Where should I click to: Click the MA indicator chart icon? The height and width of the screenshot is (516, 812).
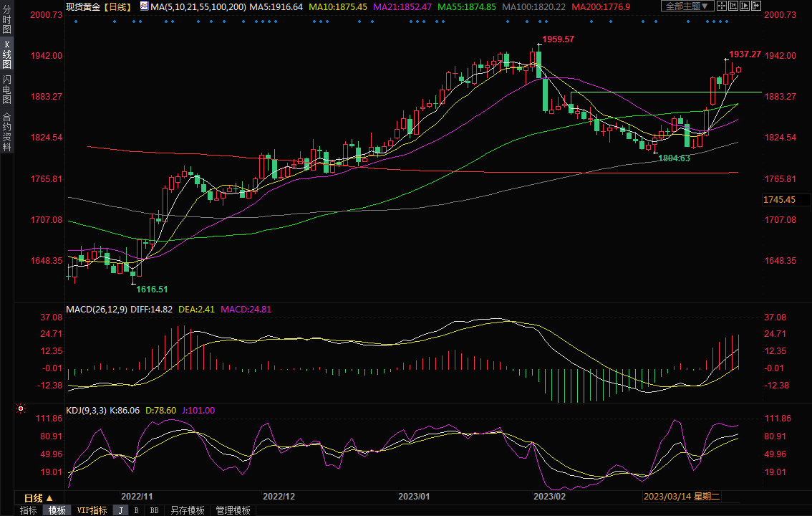pos(144,6)
